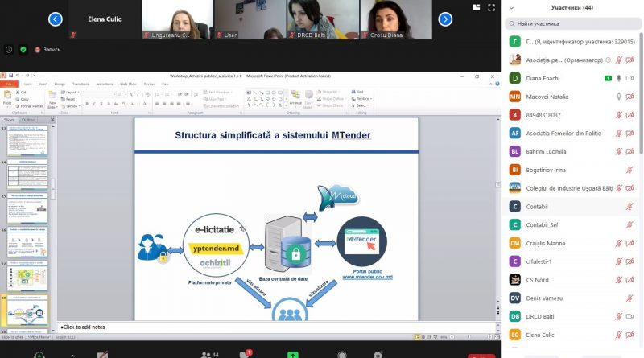Reset the slide layout
Image resolution: width=644 pixels, height=358 pixels.
[68, 99]
